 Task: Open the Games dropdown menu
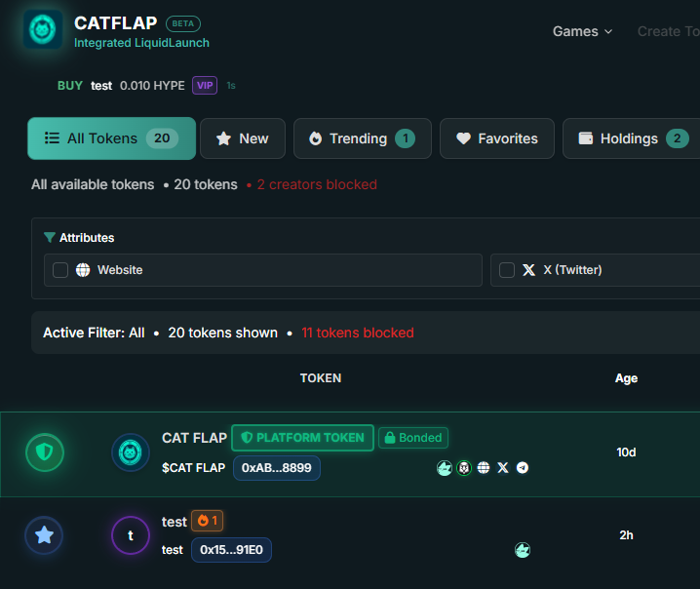582,31
